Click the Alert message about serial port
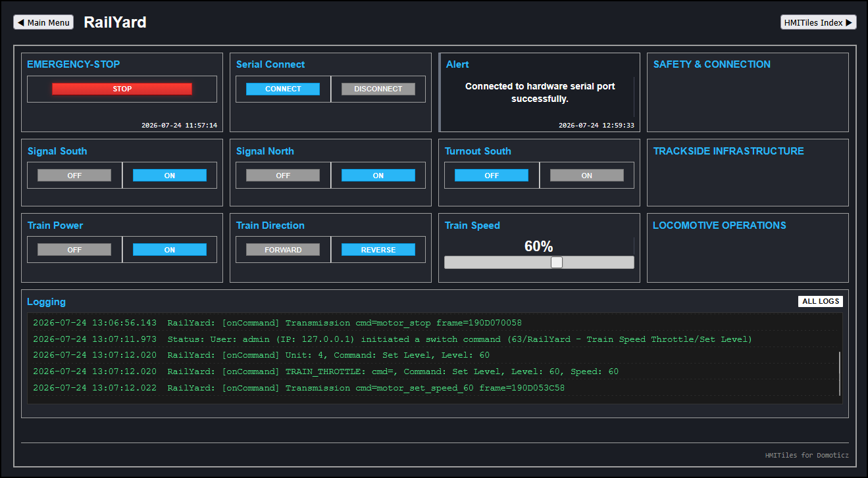The width and height of the screenshot is (868, 478). coord(540,93)
